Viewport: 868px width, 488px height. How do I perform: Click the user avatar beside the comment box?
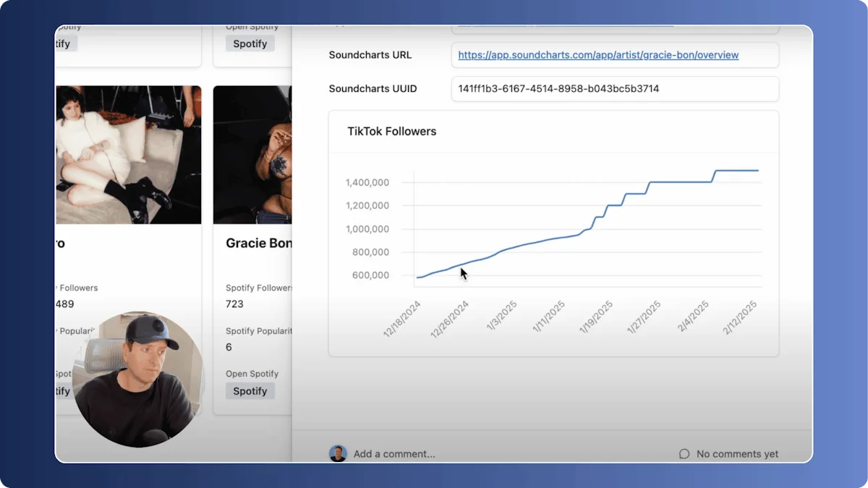pos(337,453)
